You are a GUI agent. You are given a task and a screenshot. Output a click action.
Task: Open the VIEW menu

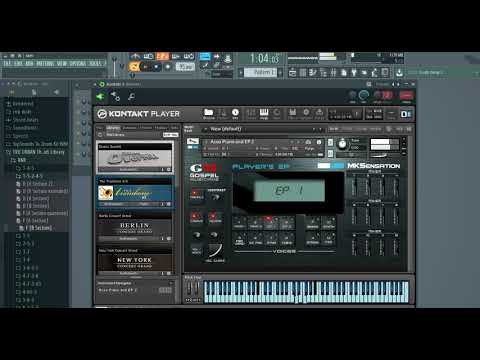click(x=62, y=63)
